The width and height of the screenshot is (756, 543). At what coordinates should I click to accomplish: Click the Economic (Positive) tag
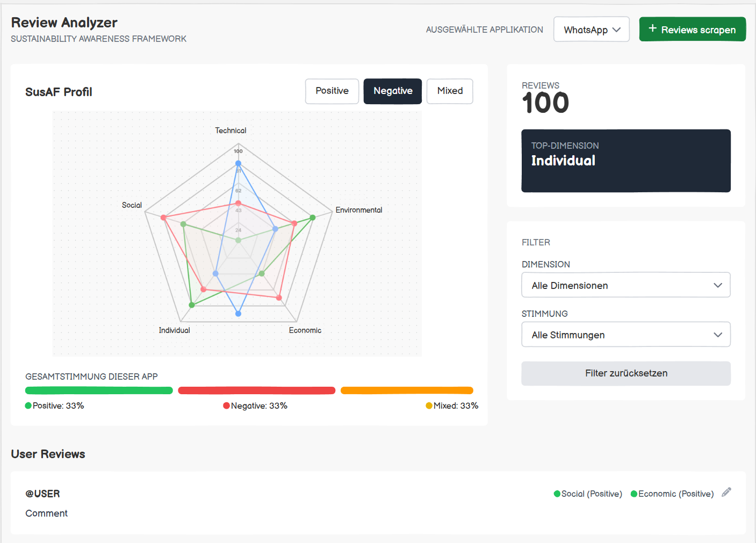pos(672,494)
